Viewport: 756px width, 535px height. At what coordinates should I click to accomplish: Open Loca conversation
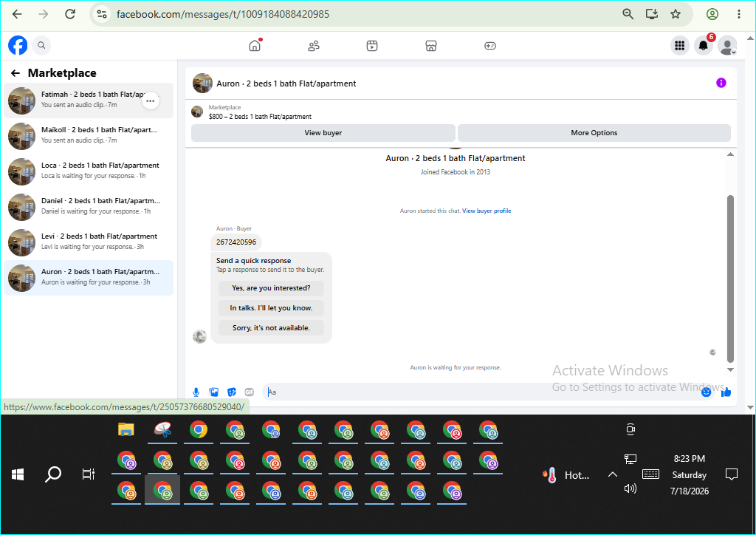pyautogui.click(x=89, y=171)
